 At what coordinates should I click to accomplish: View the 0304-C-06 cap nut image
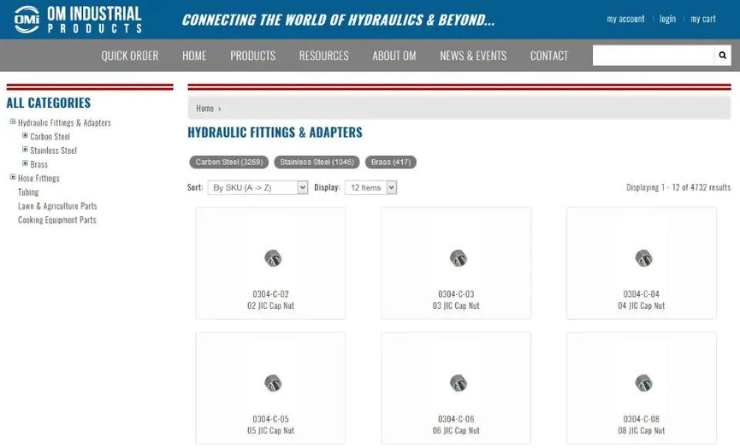[x=458, y=383]
